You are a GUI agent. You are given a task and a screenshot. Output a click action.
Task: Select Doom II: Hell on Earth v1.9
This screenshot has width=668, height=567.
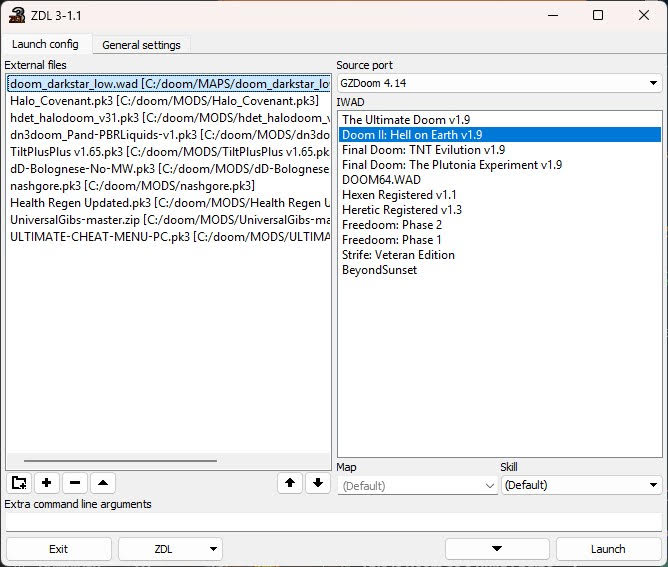pos(500,135)
